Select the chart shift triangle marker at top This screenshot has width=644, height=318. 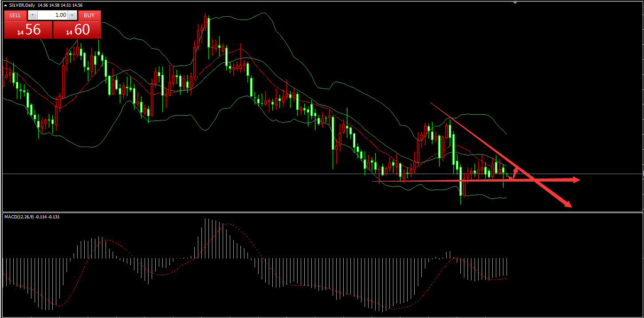(x=515, y=3)
